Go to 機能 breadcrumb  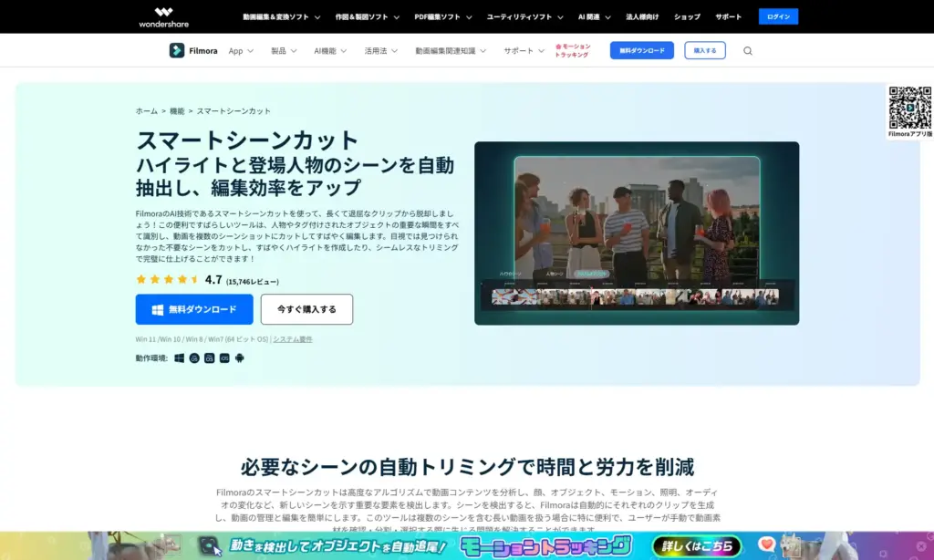pos(177,111)
